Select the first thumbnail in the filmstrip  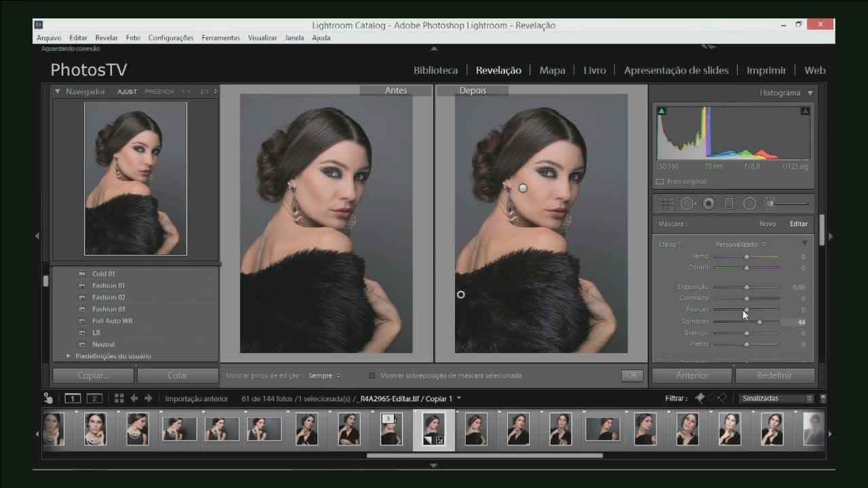click(54, 429)
